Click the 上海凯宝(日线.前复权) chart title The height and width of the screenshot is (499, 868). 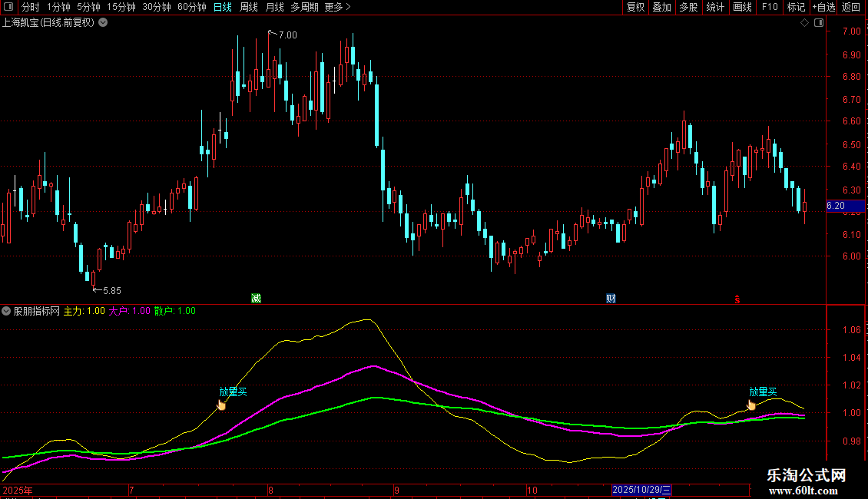(48, 23)
